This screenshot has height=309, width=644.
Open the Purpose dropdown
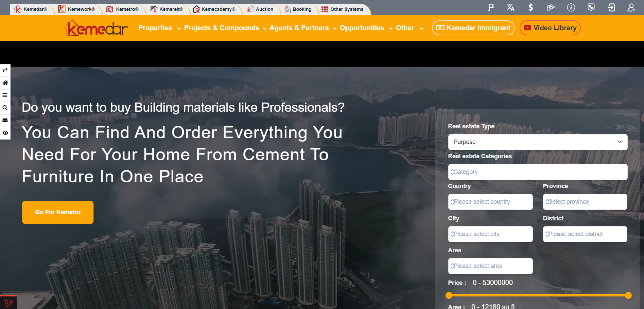tap(538, 142)
